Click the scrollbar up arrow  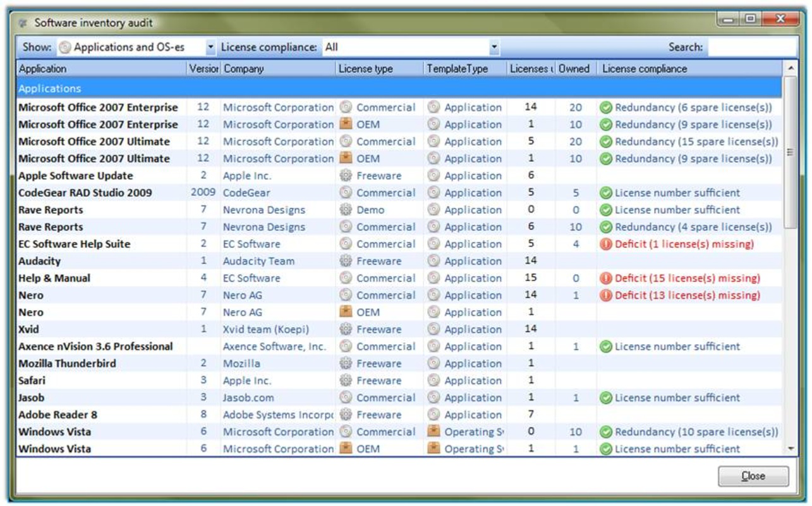790,68
